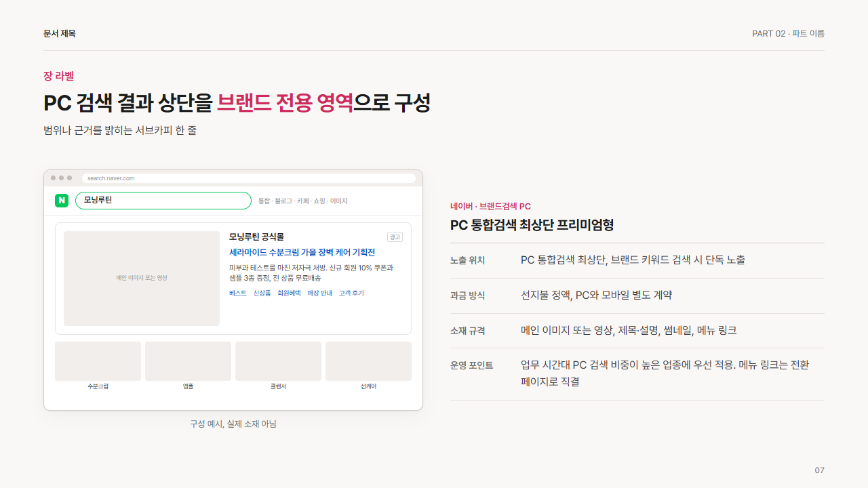Click the 광고 ad badge
The image size is (868, 488).
395,237
